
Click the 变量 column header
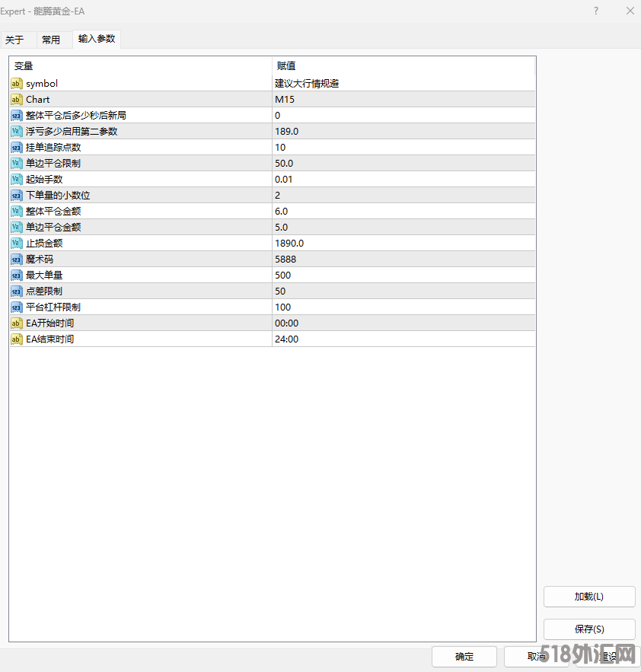click(x=141, y=66)
